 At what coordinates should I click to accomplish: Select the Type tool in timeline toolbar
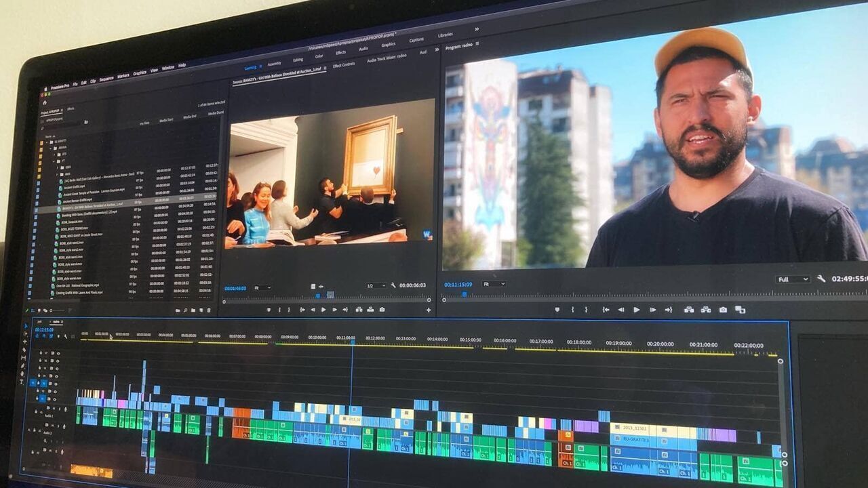[x=21, y=382]
